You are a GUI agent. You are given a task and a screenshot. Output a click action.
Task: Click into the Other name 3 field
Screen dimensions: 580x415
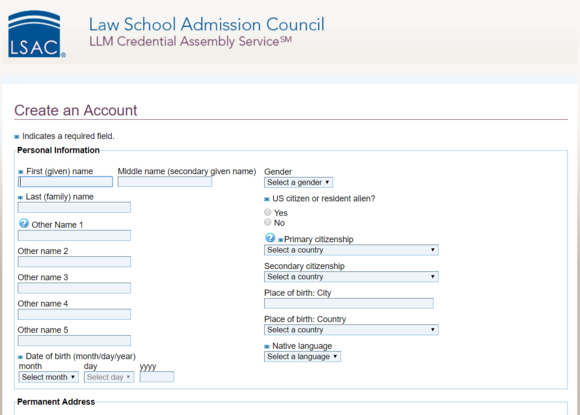74,288
